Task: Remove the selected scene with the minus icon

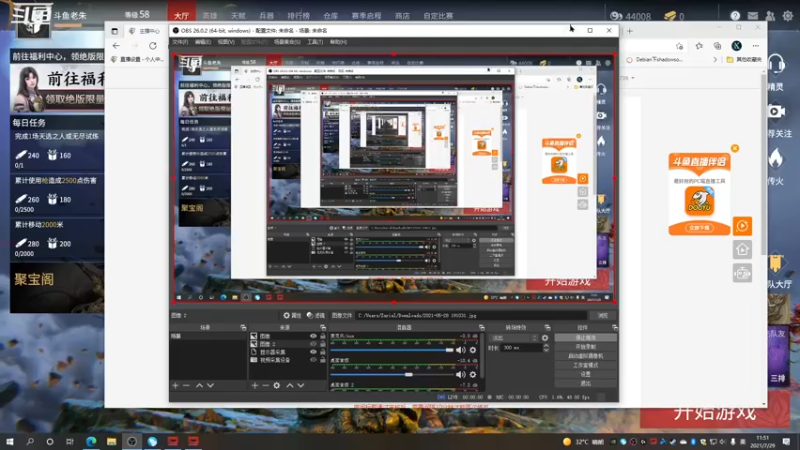Action: tap(187, 386)
